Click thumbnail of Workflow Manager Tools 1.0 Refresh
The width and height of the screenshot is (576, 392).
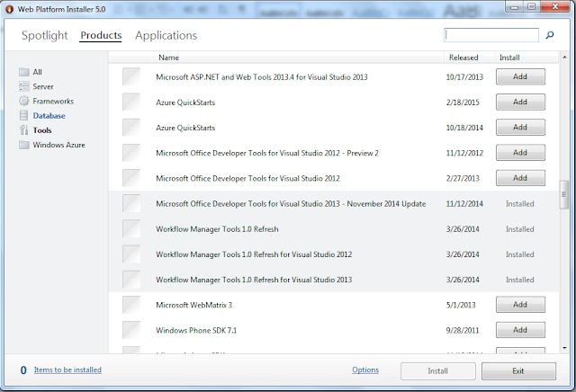(x=131, y=228)
